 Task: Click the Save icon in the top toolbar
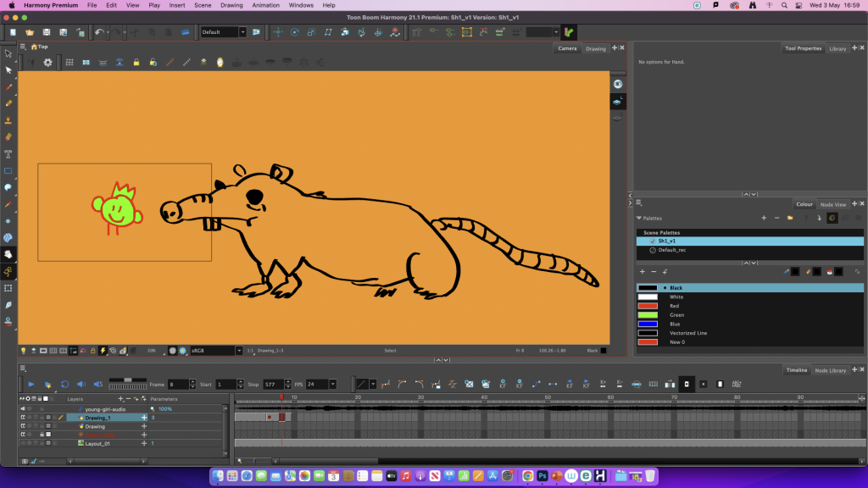coord(46,32)
